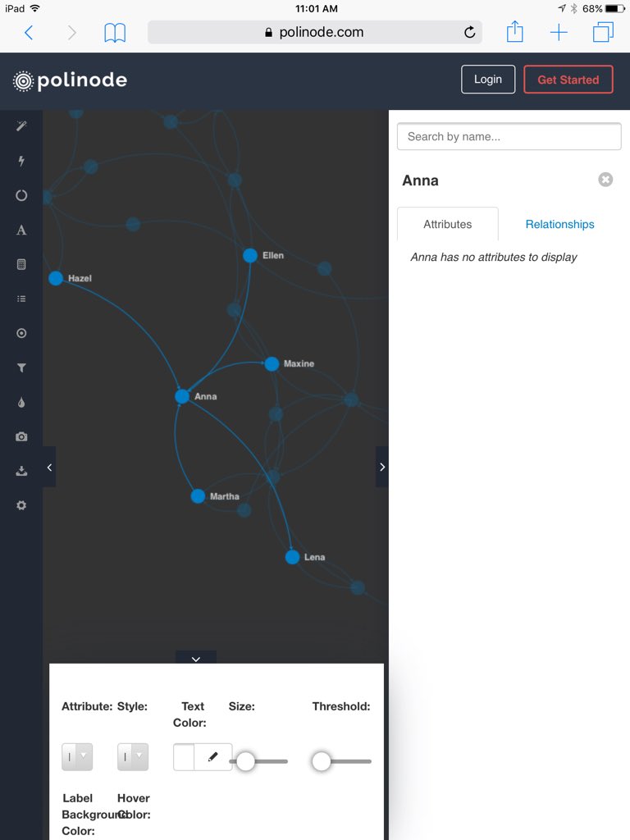The height and width of the screenshot is (840, 630).
Task: Show all Safari tabs
Action: point(603,32)
